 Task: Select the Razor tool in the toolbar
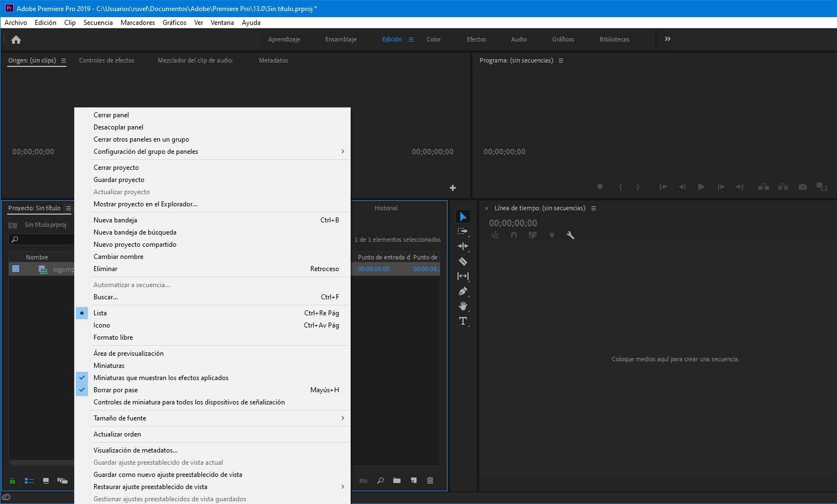463,261
